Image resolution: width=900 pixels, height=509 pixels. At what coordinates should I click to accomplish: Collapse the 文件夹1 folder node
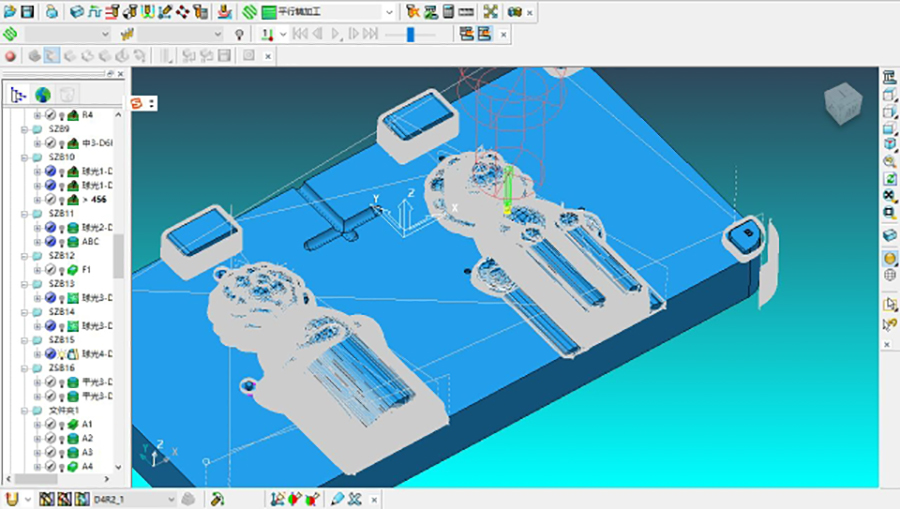23,410
